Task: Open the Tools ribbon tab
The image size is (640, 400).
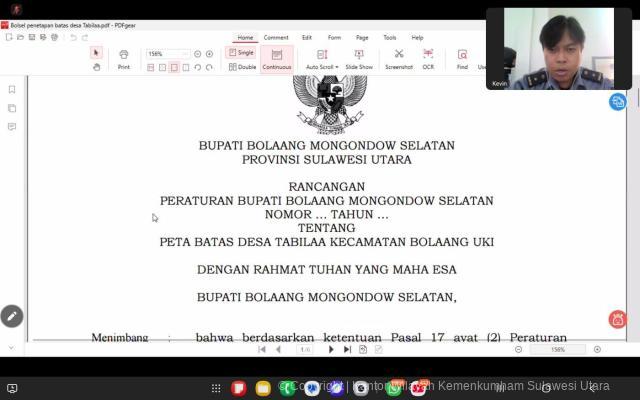Action: point(390,38)
